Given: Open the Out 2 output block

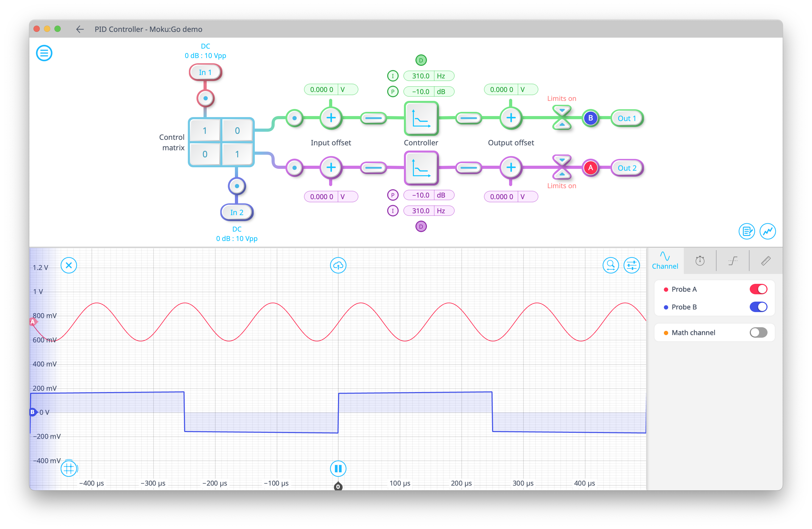Looking at the screenshot, I should 627,168.
